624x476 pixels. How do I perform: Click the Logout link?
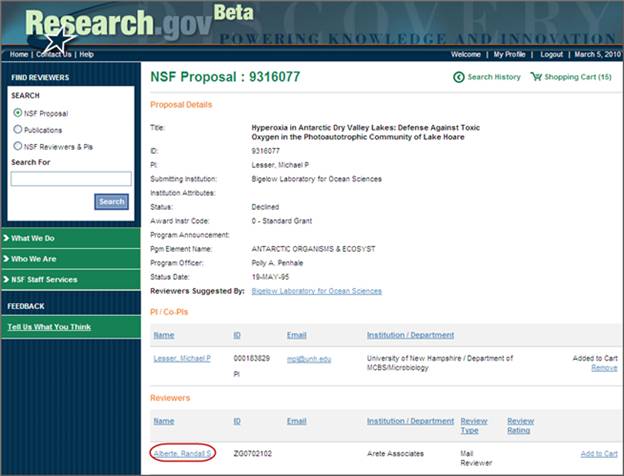(x=552, y=54)
